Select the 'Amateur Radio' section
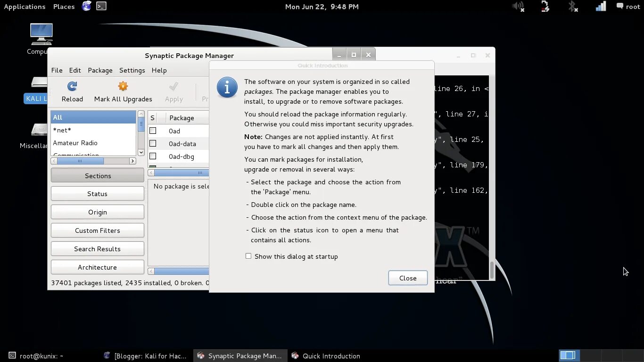The width and height of the screenshot is (644, 362). click(93, 143)
